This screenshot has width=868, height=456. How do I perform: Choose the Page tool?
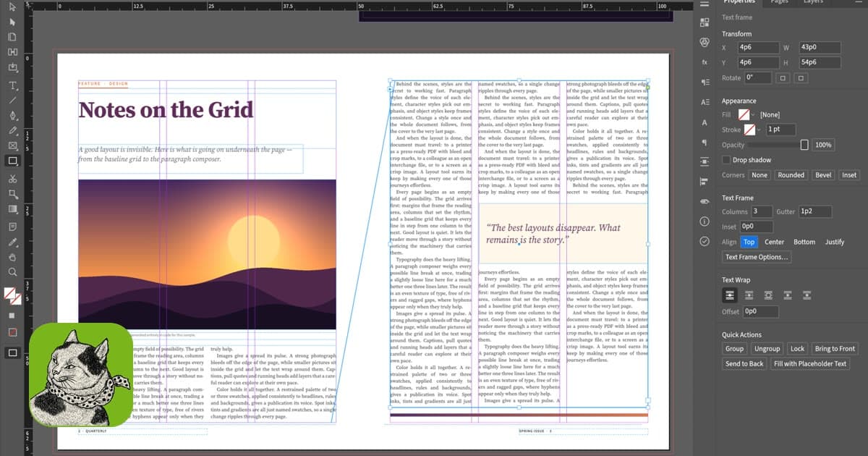13,37
